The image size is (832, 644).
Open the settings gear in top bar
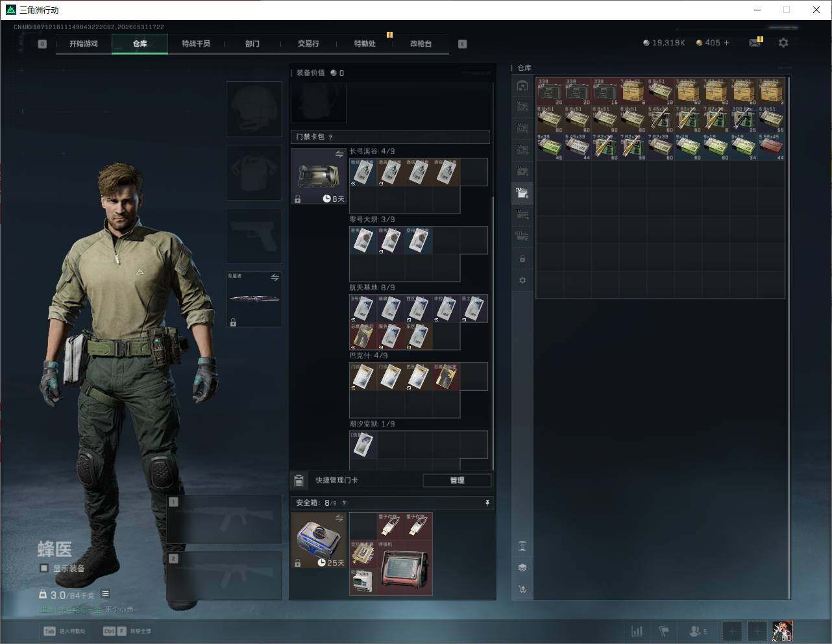(783, 43)
